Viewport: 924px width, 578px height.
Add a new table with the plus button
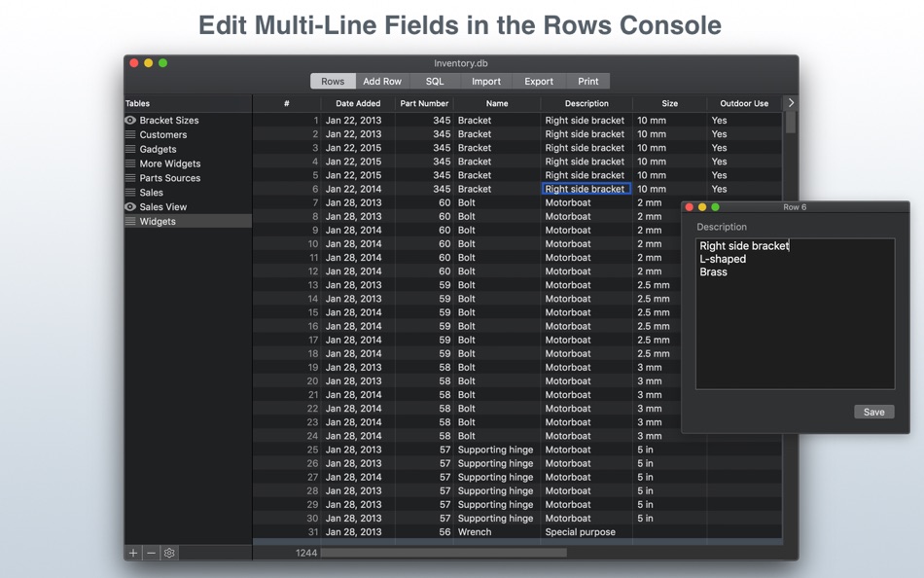point(133,553)
